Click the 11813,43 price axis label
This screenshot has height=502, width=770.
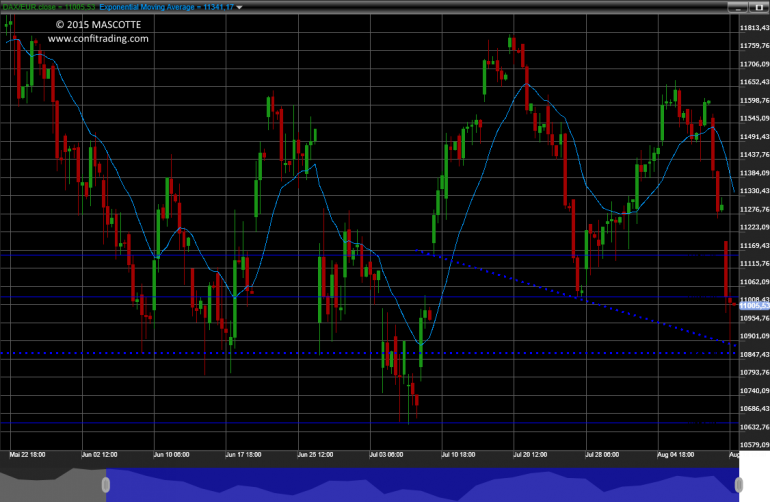[x=754, y=28]
